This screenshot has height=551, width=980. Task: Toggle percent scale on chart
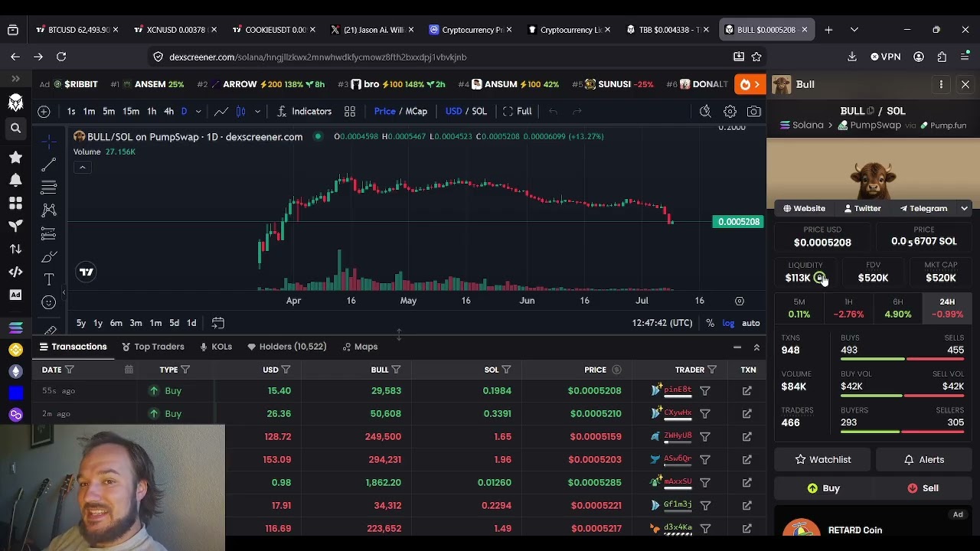coord(710,323)
